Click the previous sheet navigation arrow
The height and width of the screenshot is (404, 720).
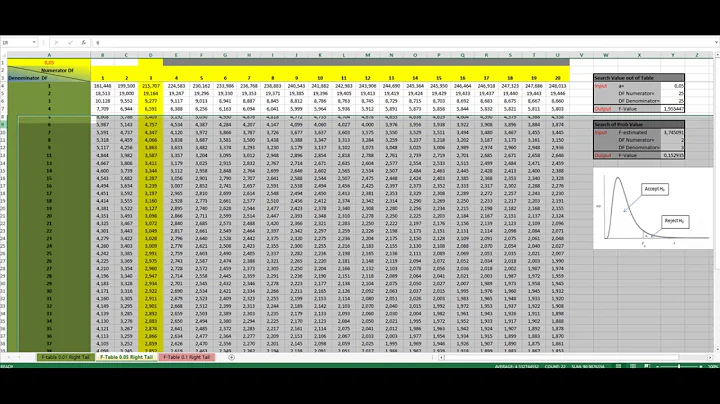(x=9, y=357)
